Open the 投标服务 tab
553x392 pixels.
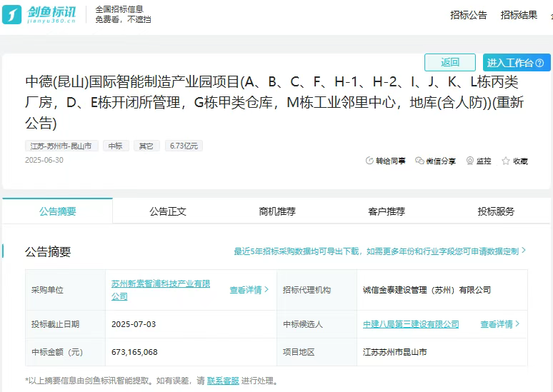(496, 211)
